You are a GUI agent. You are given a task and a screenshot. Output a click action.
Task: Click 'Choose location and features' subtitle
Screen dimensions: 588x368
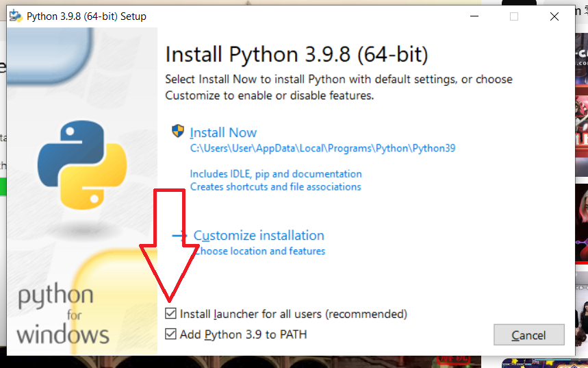[x=259, y=251]
